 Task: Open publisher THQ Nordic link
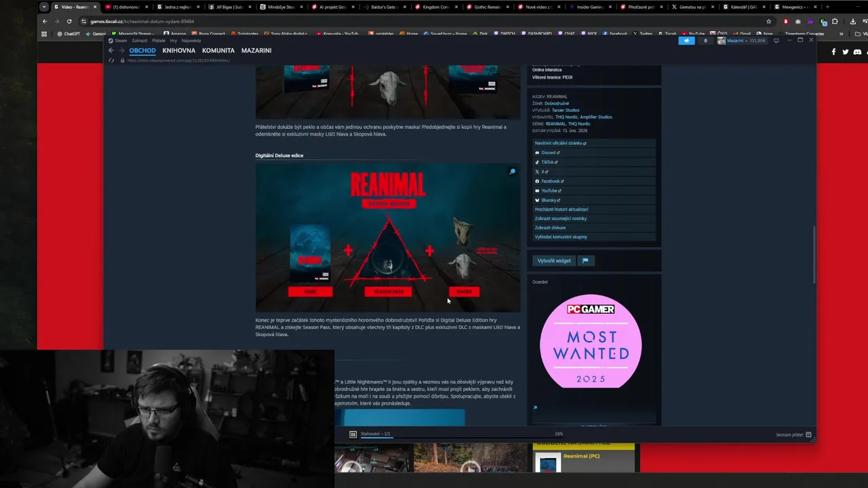566,117
